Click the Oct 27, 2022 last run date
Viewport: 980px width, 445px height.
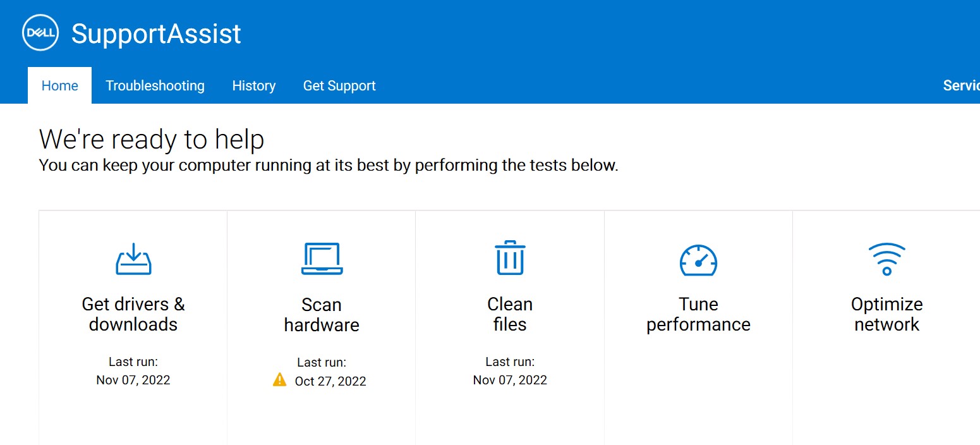(330, 381)
